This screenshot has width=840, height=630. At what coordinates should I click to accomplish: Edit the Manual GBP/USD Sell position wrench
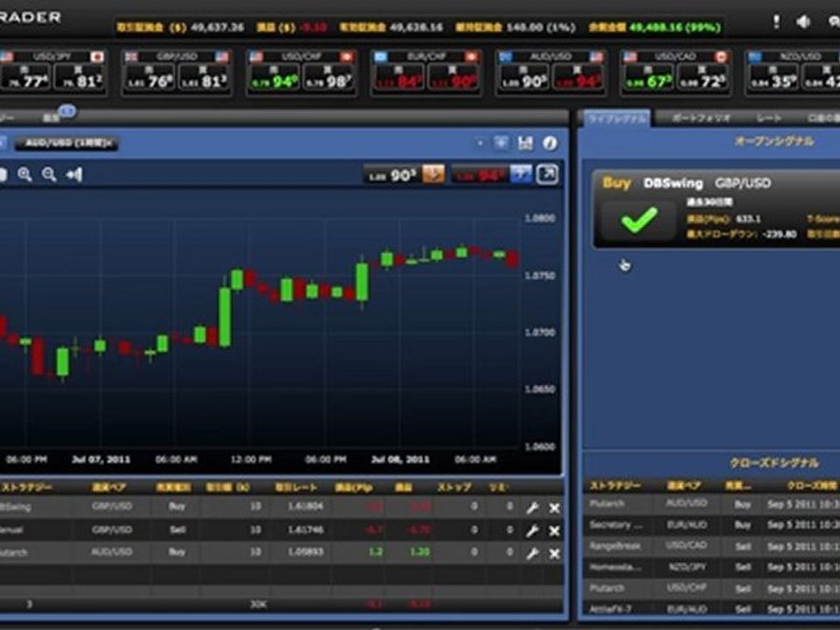532,530
